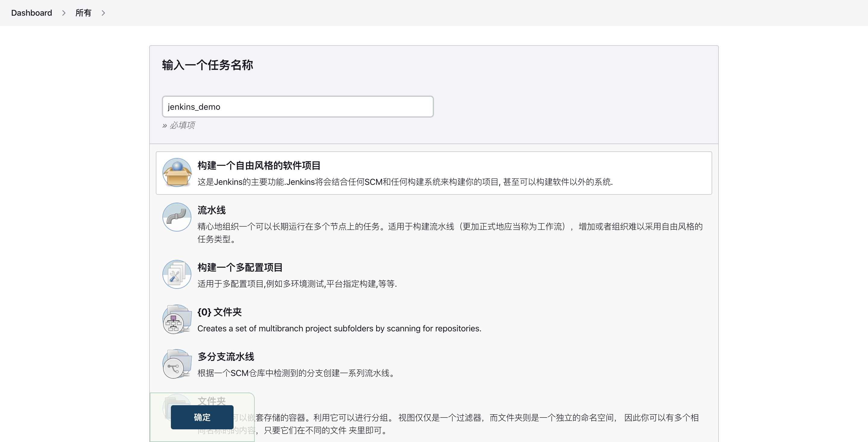Click description 根据一个SCM仓库中检测到的分支创建一系列流水线
Image resolution: width=868 pixels, height=442 pixels.
pyautogui.click(x=296, y=373)
